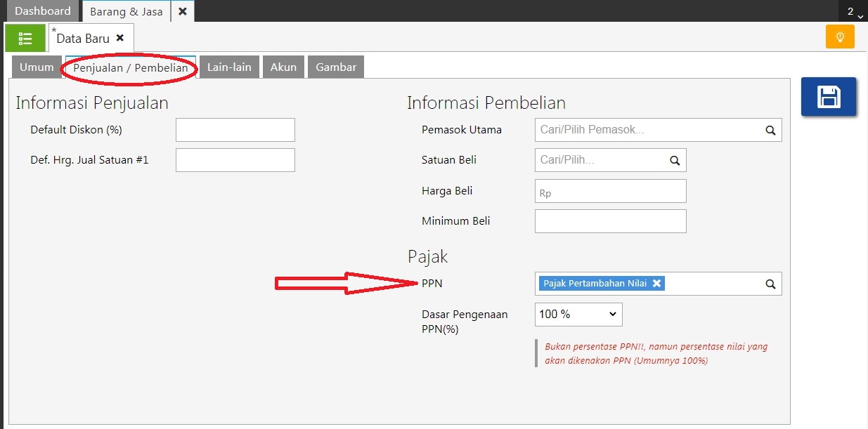This screenshot has height=429, width=868.
Task: Close the Barang & Jasa tab
Action: tap(183, 11)
